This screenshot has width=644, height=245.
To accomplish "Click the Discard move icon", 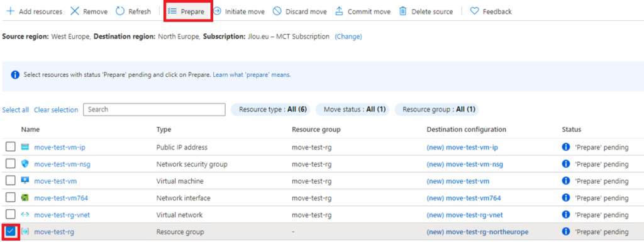I will point(277,11).
